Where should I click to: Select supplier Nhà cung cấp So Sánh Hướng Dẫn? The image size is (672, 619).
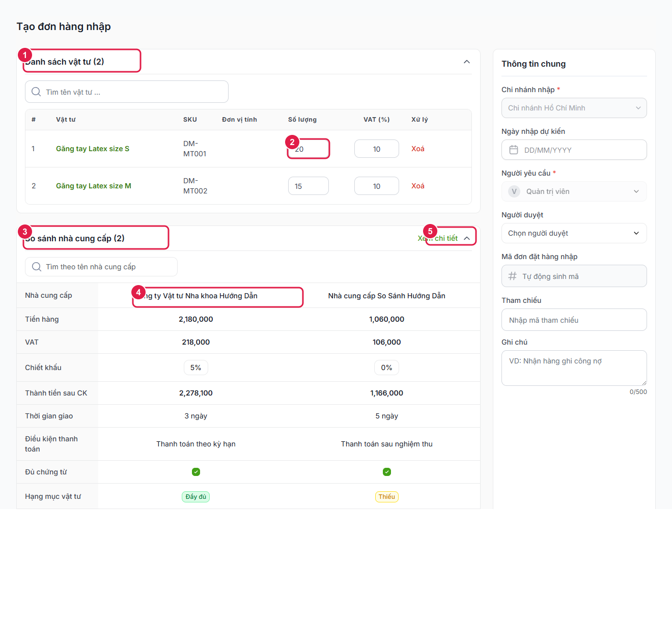click(387, 296)
